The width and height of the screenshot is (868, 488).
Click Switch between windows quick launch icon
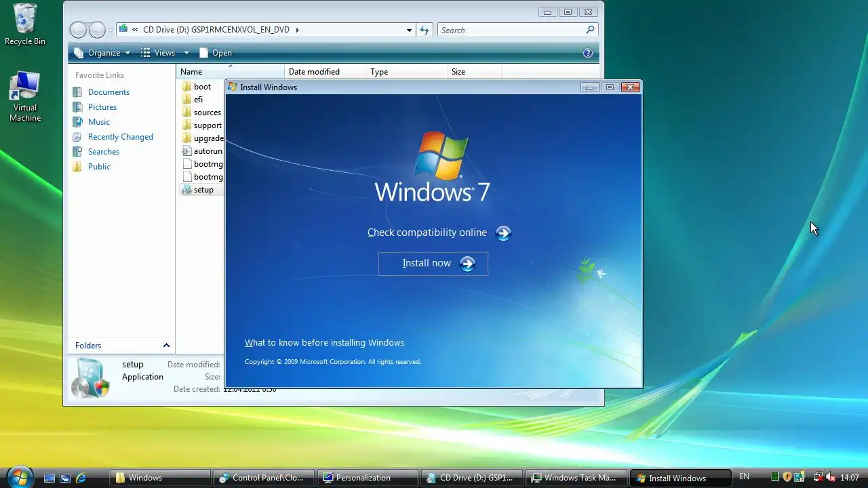pos(65,478)
